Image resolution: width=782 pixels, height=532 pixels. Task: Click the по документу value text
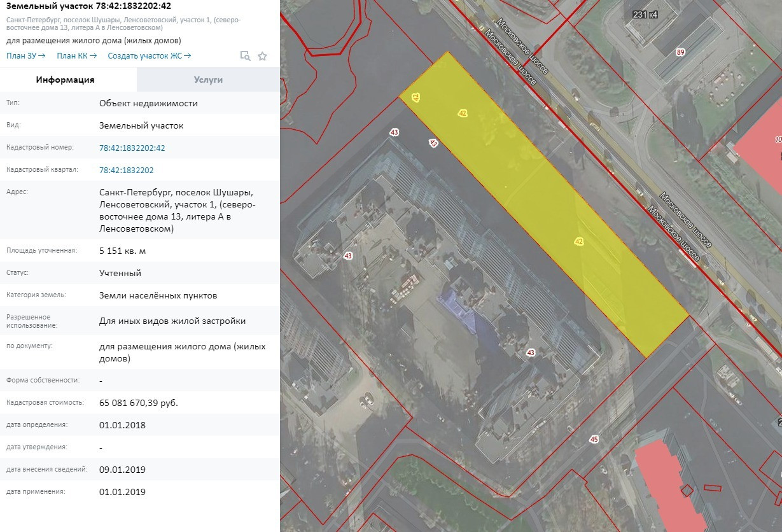(x=183, y=353)
